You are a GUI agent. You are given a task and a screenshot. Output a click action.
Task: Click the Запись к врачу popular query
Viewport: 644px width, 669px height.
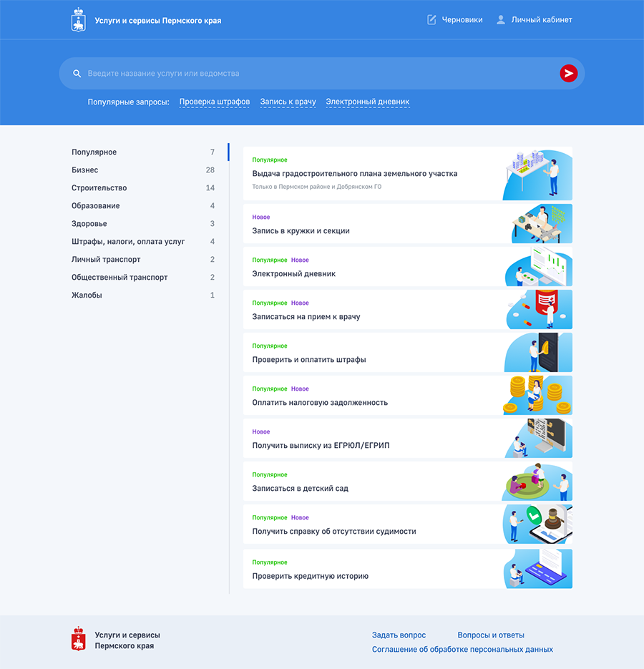288,102
